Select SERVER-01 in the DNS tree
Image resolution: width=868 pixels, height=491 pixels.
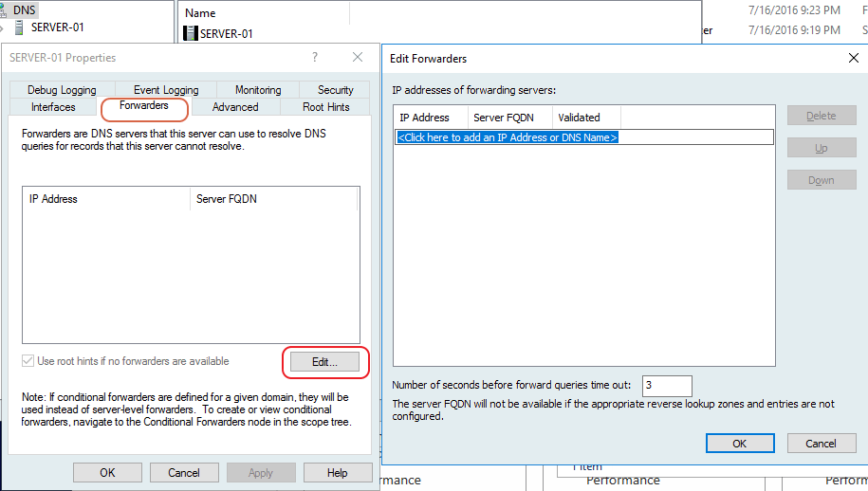(57, 27)
